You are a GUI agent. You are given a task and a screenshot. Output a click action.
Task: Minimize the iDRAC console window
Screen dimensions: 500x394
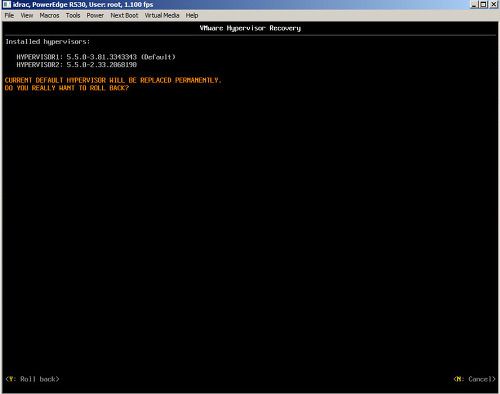point(474,5)
